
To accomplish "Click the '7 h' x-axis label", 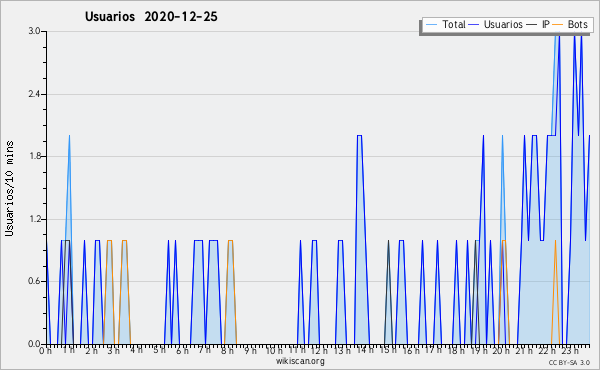I will (204, 350).
